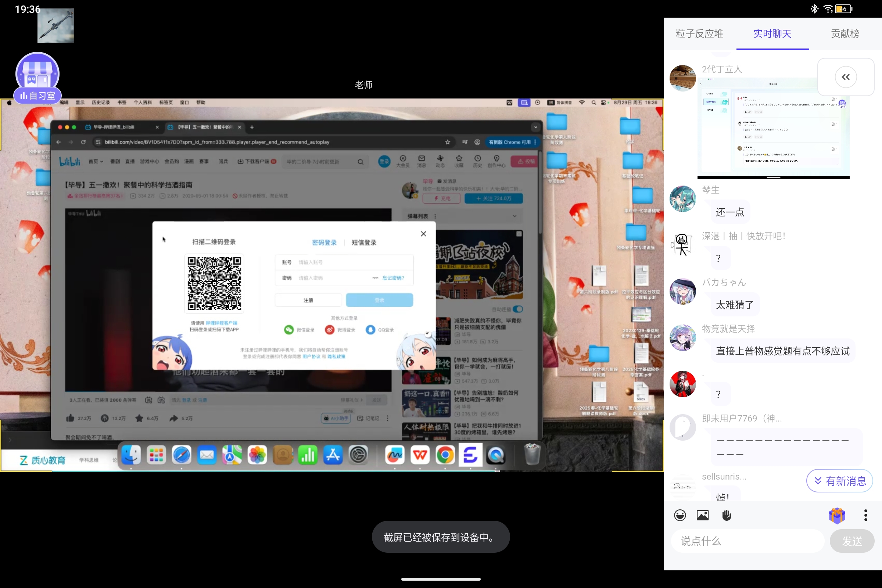882x588 pixels.
Task: Tap the raise hand icon
Action: coord(727,515)
